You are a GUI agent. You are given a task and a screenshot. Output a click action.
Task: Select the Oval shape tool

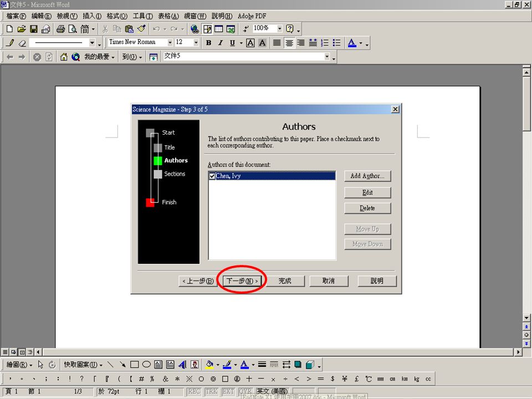pos(146,365)
